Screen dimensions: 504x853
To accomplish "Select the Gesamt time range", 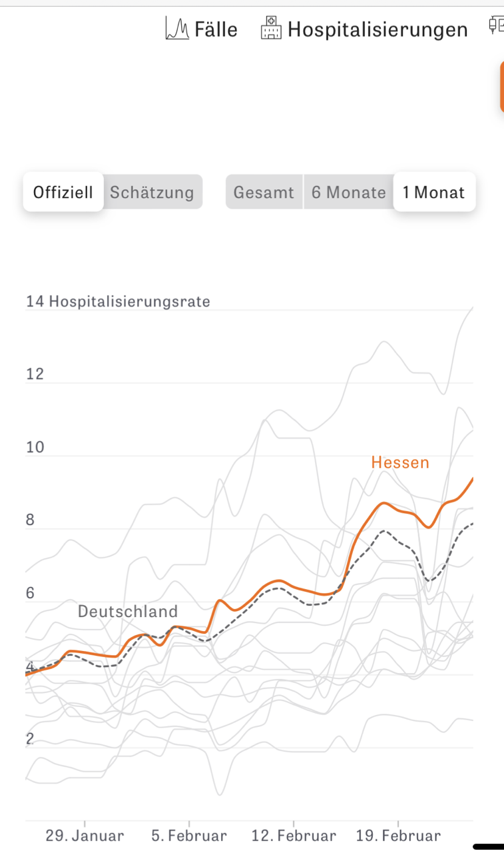I will pyautogui.click(x=264, y=193).
